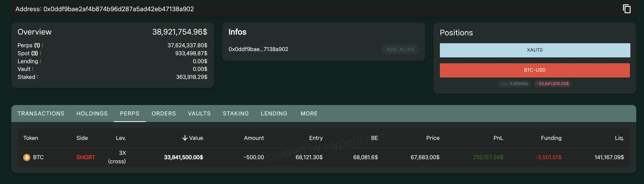This screenshot has width=644, height=184.
Task: Open the Vaults tab
Action: (x=199, y=113)
